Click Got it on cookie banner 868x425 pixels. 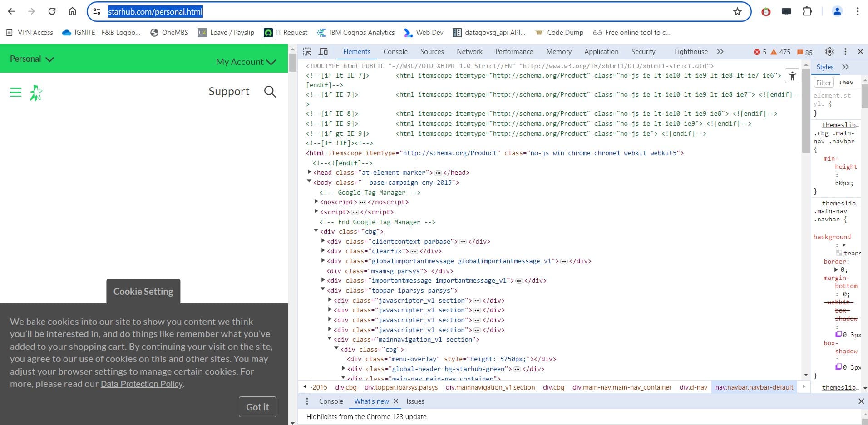[257, 407]
